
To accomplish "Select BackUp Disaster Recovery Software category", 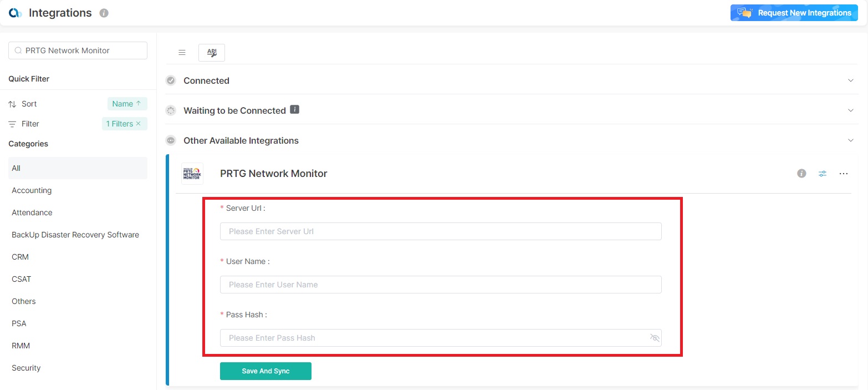I will pyautogui.click(x=78, y=235).
